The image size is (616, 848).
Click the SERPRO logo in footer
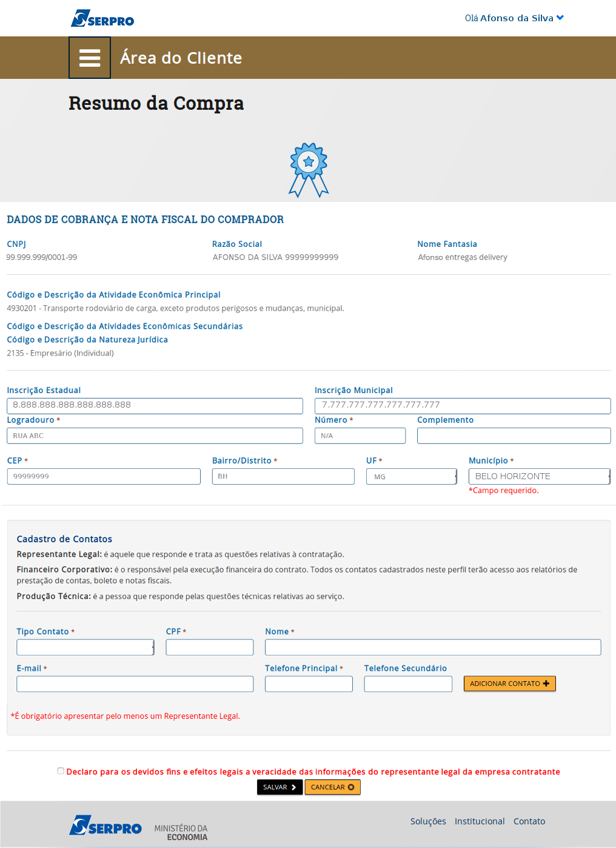tap(105, 826)
